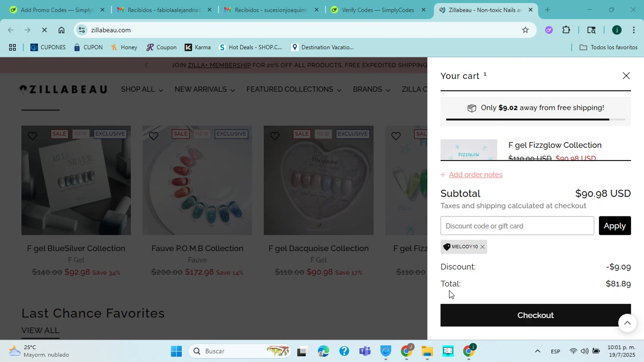Open Chrome's three-dot menu
Viewport: 644px width, 362px height.
tap(634, 30)
